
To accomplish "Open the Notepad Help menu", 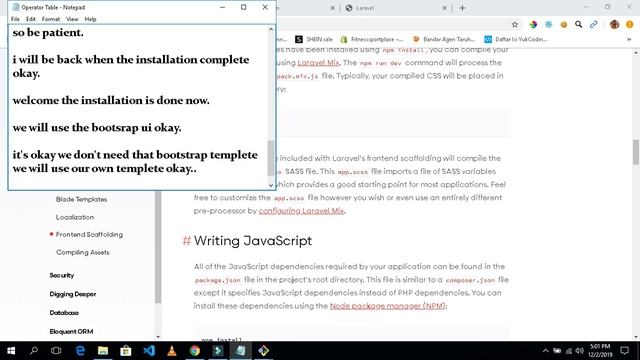I will tap(90, 19).
